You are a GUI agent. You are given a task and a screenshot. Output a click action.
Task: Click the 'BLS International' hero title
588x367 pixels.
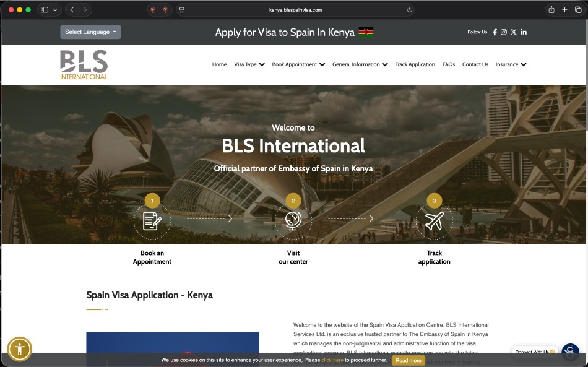293,146
